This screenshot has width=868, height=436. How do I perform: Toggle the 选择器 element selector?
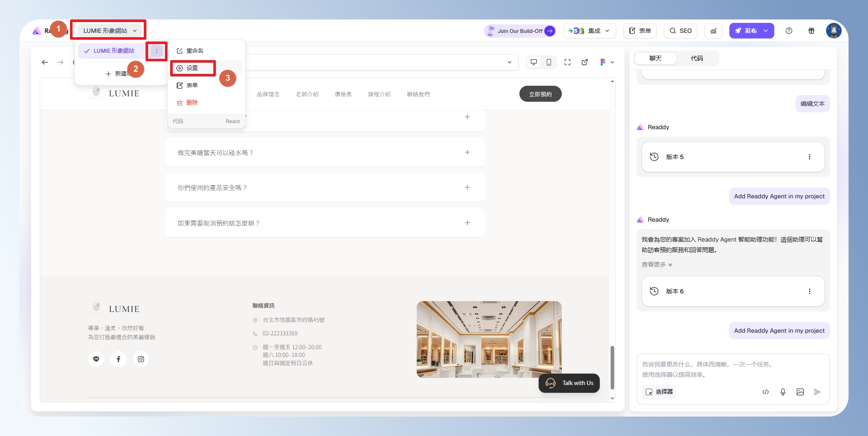tap(659, 392)
